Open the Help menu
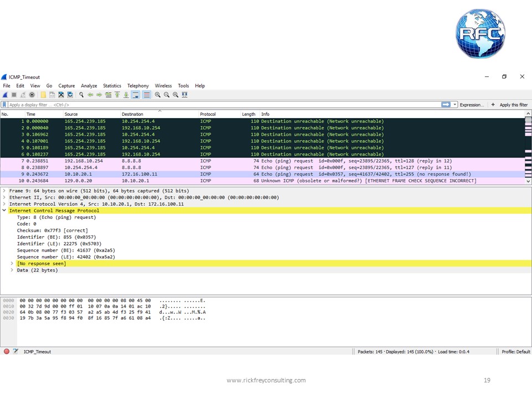This screenshot has width=532, height=399. click(200, 86)
